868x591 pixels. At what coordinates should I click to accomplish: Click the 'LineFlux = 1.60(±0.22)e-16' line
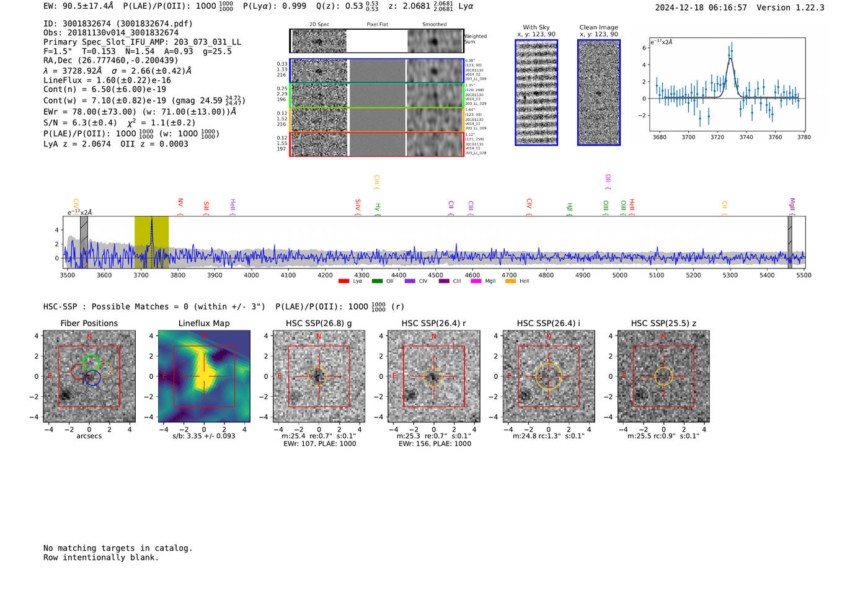[x=107, y=80]
